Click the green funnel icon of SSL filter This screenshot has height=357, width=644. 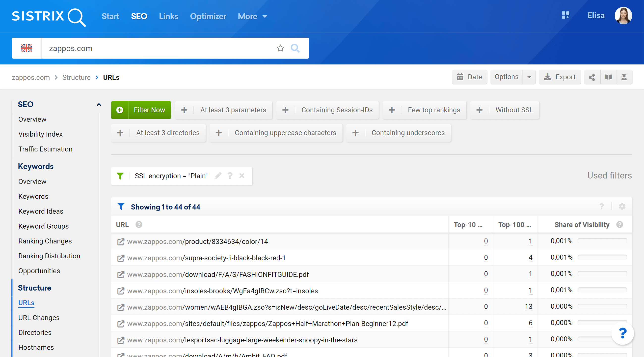[120, 176]
